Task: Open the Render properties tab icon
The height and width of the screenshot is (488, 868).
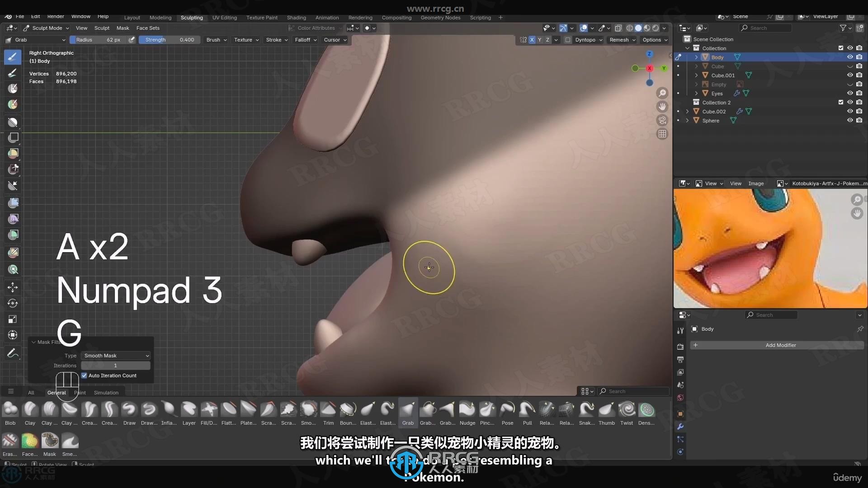Action: click(x=680, y=347)
